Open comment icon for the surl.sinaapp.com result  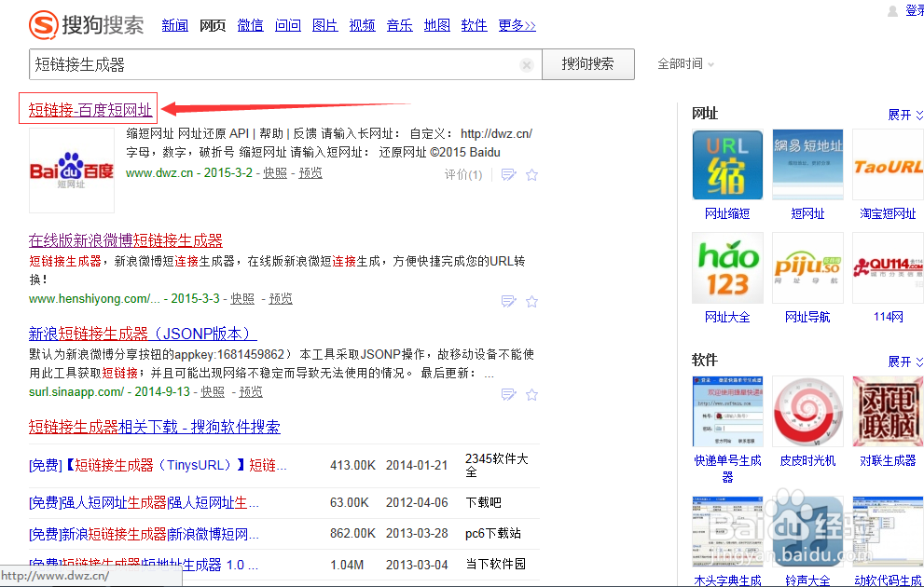[508, 394]
